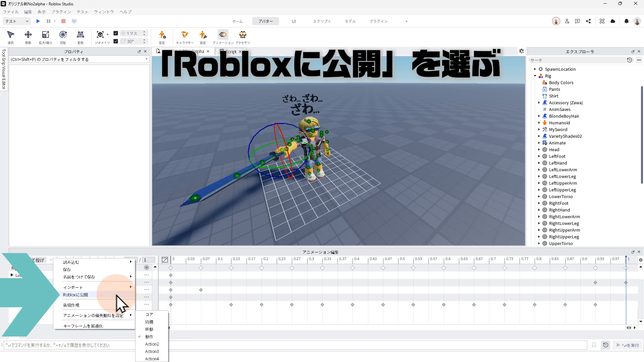Screen dimensions: 644x362
Task: Click the ^↵を実行 run command button
Action: tap(628, 345)
